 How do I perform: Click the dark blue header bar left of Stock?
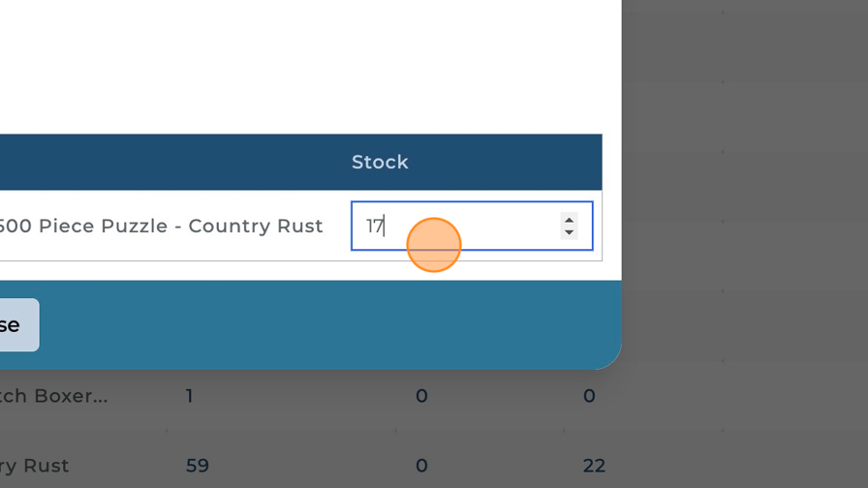coord(145,163)
